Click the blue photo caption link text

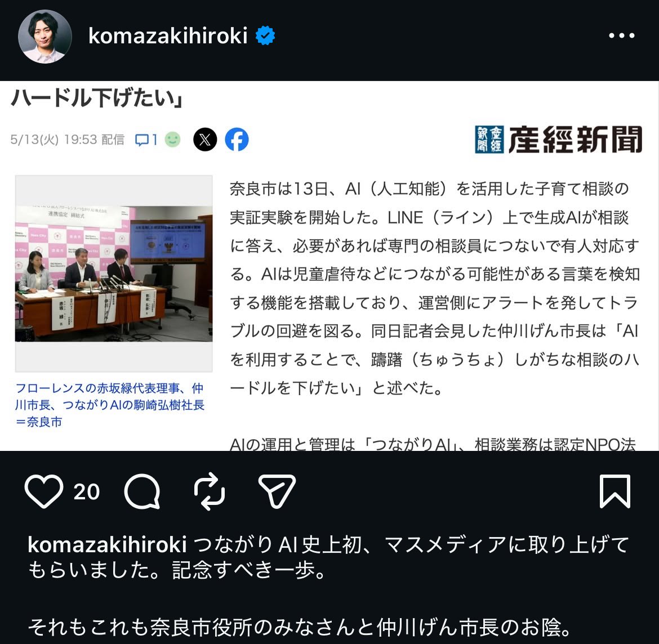tap(110, 405)
